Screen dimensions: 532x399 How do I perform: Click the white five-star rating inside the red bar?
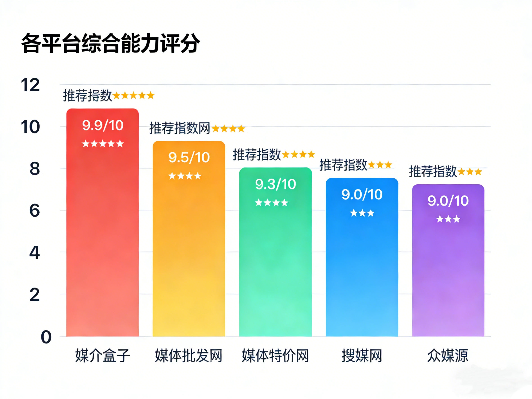pyautogui.click(x=103, y=144)
